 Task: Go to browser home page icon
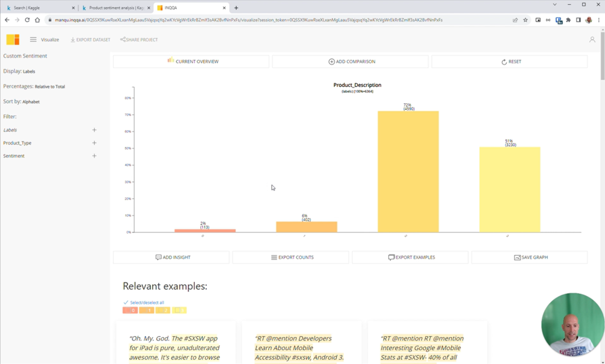[x=37, y=20]
